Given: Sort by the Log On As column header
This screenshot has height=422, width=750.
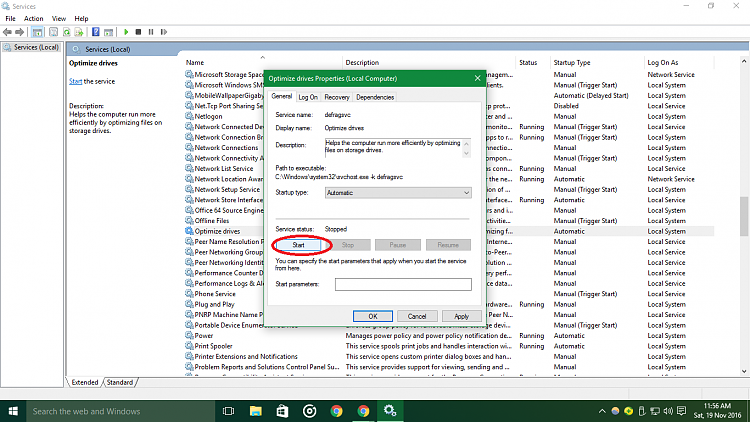Looking at the screenshot, I should tap(663, 63).
